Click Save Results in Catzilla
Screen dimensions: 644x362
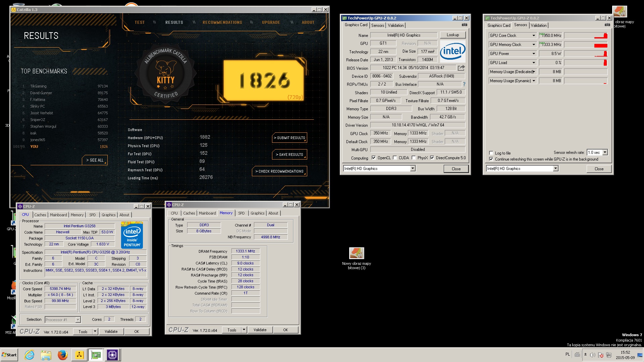coord(289,155)
